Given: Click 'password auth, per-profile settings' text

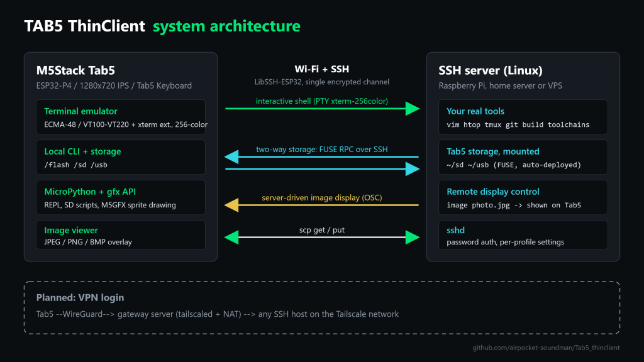Looking at the screenshot, I should [505, 242].
